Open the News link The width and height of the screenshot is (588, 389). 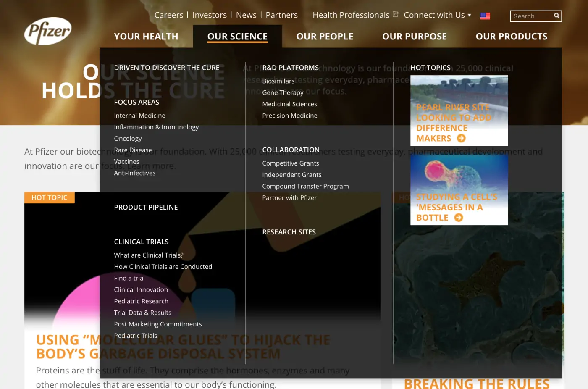click(x=246, y=15)
